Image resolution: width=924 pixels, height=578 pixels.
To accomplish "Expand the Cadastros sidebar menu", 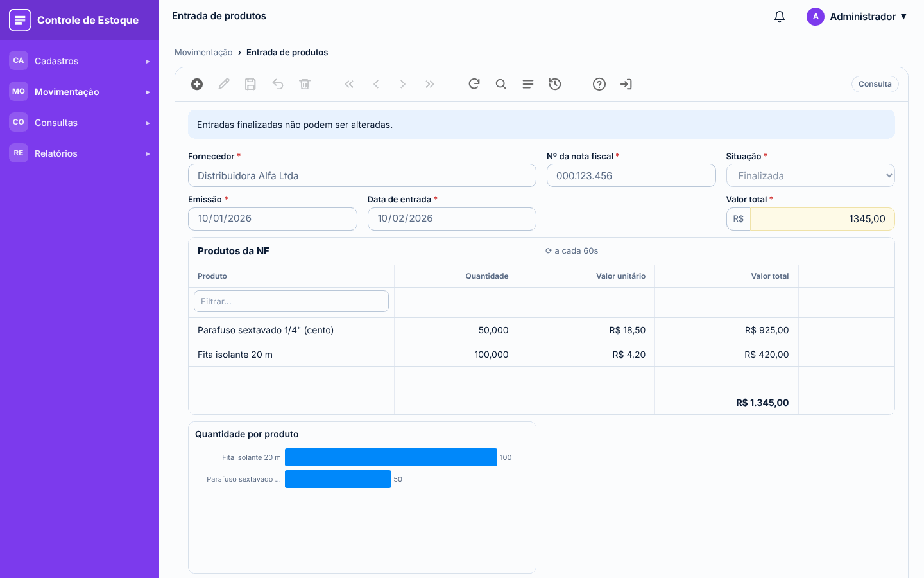I will point(80,61).
